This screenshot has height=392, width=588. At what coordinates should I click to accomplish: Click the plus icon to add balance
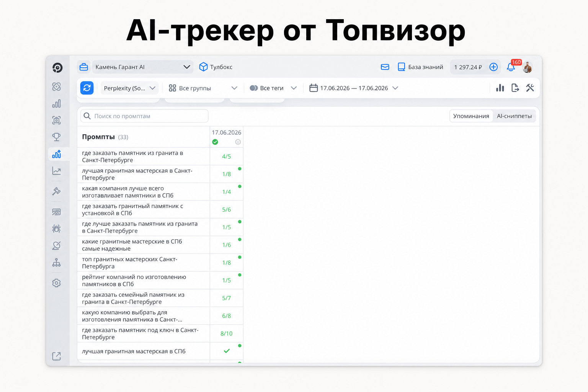click(x=494, y=67)
